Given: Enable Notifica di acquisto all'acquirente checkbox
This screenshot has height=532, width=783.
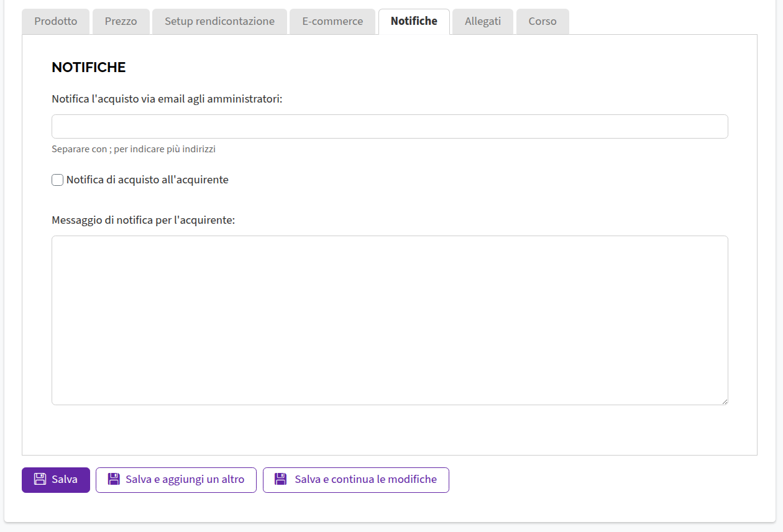Looking at the screenshot, I should [x=57, y=180].
